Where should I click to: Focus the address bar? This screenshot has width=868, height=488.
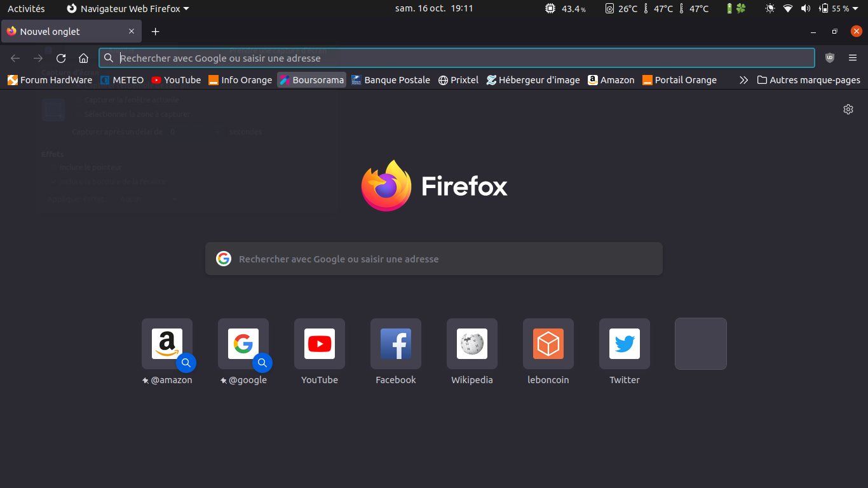pyautogui.click(x=457, y=58)
